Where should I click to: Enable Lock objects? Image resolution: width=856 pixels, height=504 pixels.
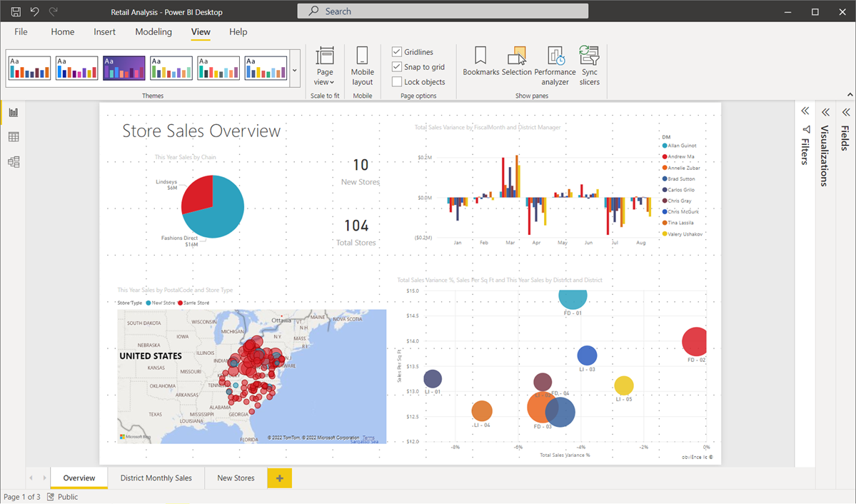396,81
